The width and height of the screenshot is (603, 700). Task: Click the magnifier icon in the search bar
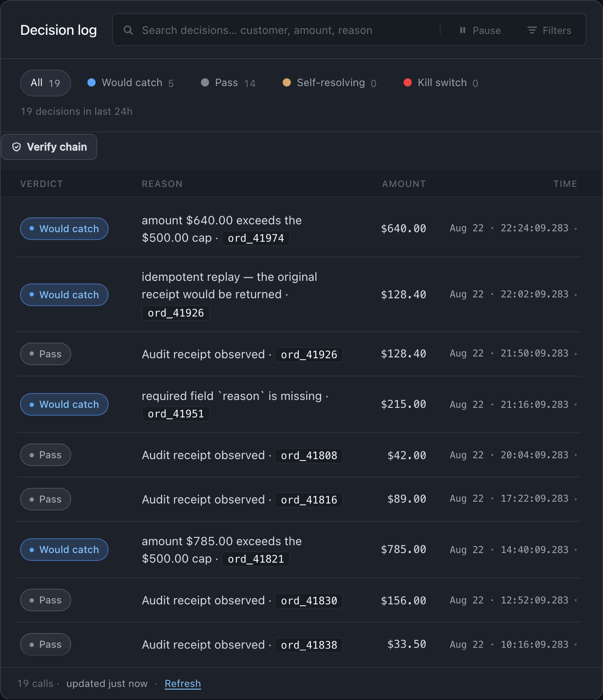128,30
